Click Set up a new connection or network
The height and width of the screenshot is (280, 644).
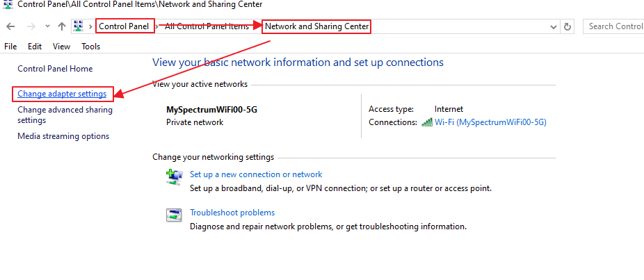(x=256, y=174)
